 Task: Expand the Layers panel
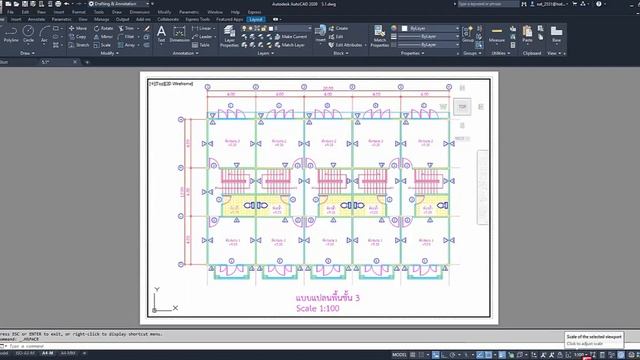coord(265,53)
